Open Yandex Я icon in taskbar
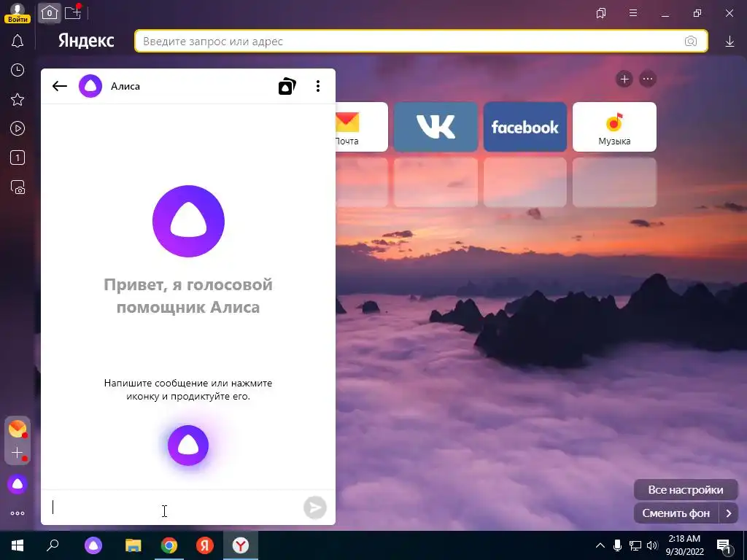This screenshot has width=747, height=560. 205,545
